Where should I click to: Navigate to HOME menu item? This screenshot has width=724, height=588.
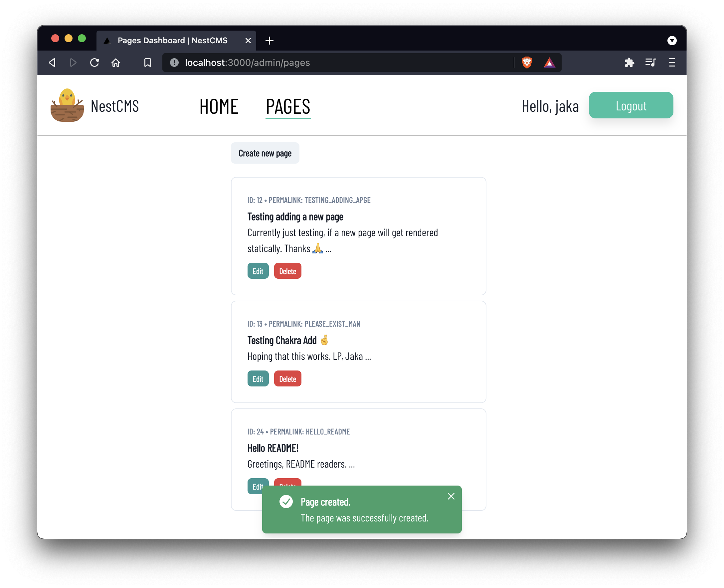click(x=219, y=106)
